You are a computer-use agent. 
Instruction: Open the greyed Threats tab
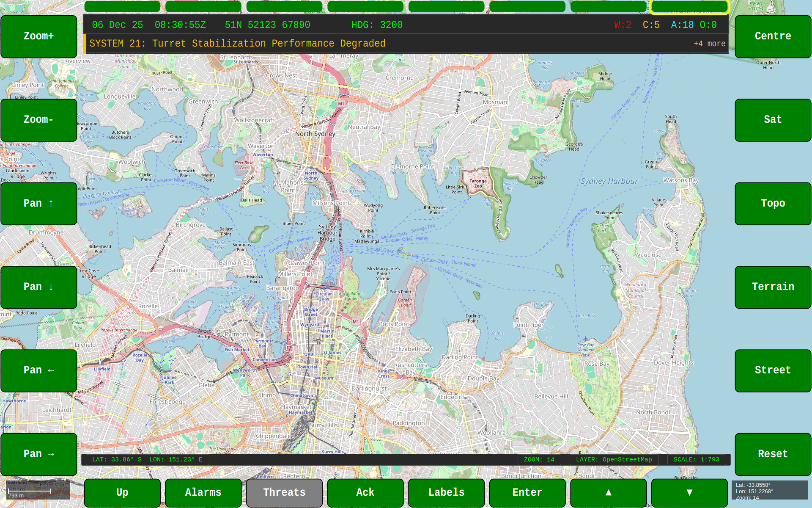pos(284,492)
